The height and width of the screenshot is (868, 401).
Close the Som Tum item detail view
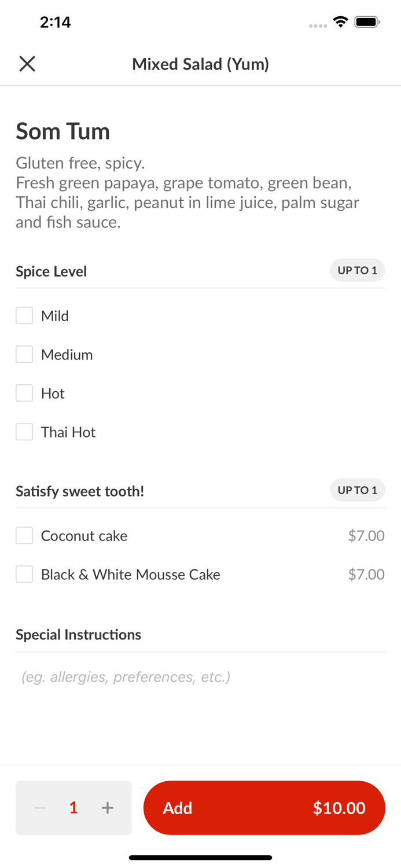pyautogui.click(x=27, y=64)
